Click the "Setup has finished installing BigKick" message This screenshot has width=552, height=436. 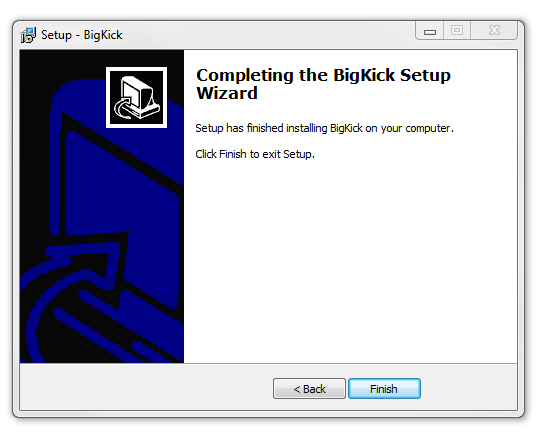point(324,128)
